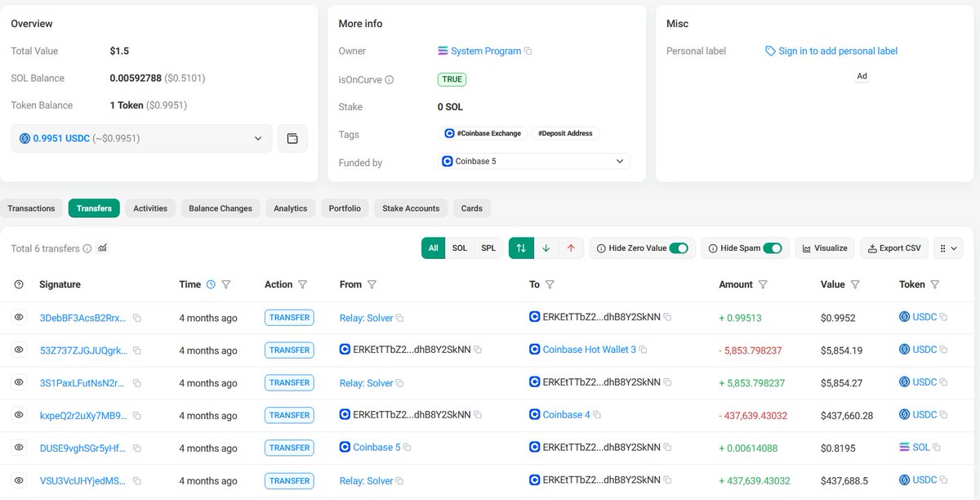Screen dimensions: 980x500
Task: Click the #Deposit Address tag
Action: [x=566, y=133]
